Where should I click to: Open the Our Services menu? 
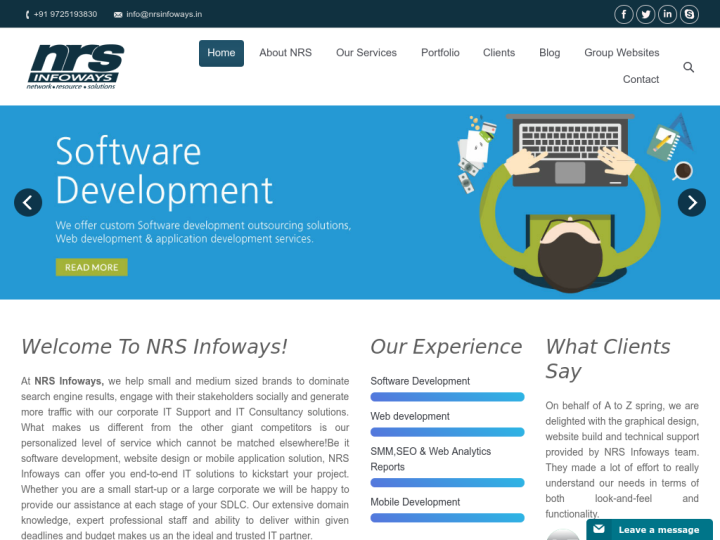[366, 53]
